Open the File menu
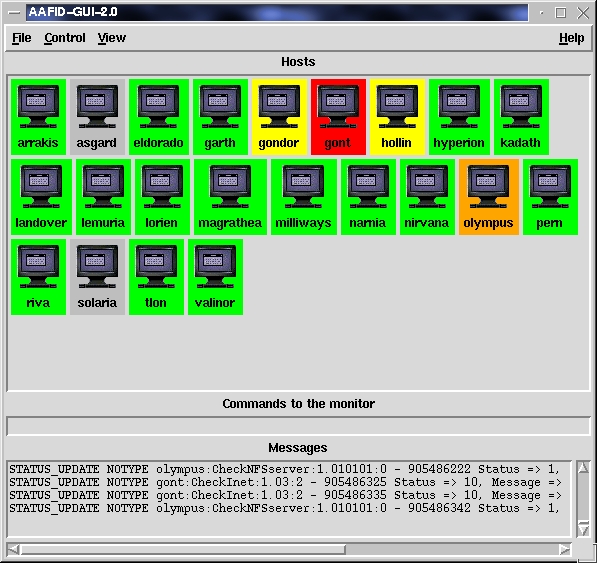The image size is (597, 563). (x=21, y=38)
